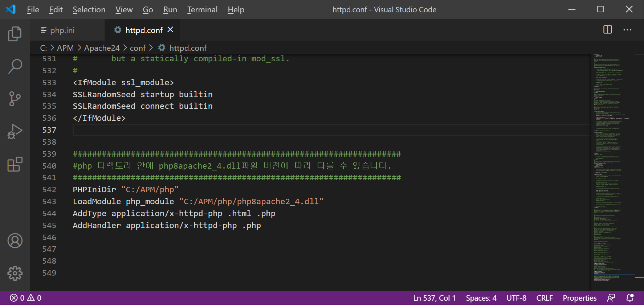Click the AddHandler application/x-httpd-php line
644x305 pixels.
tap(167, 225)
